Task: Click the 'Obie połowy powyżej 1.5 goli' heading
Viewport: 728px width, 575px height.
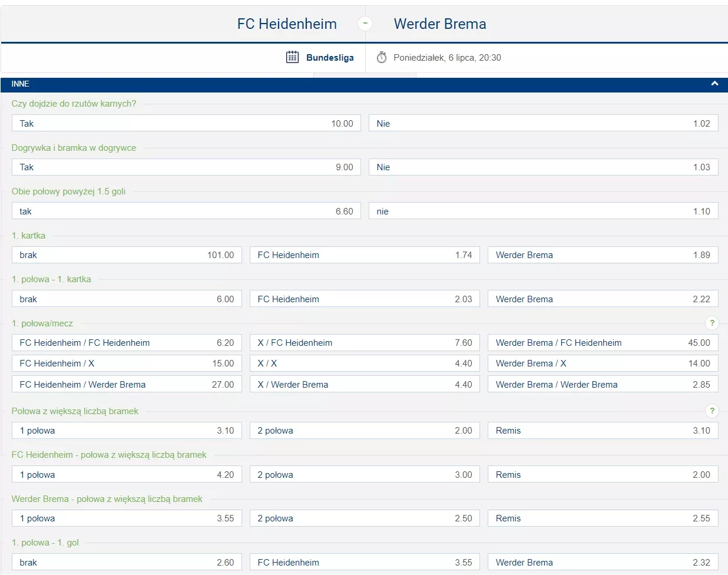Action: tap(68, 191)
